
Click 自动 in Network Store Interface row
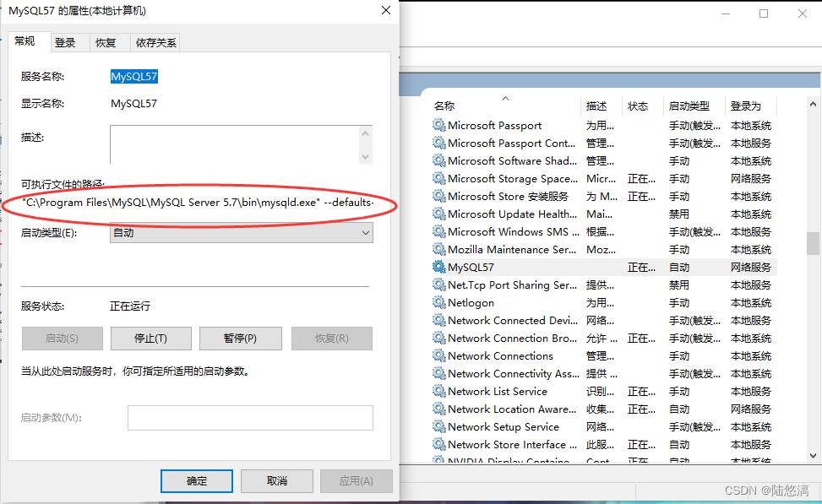[679, 444]
